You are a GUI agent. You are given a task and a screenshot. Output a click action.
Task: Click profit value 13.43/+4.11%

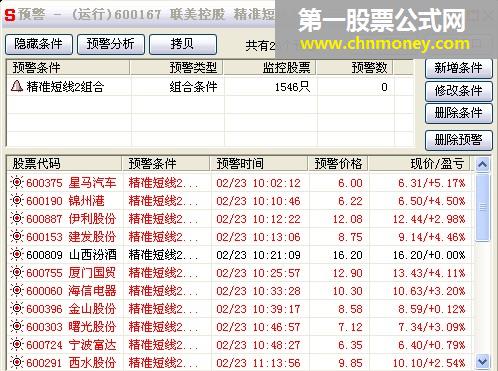[429, 273]
